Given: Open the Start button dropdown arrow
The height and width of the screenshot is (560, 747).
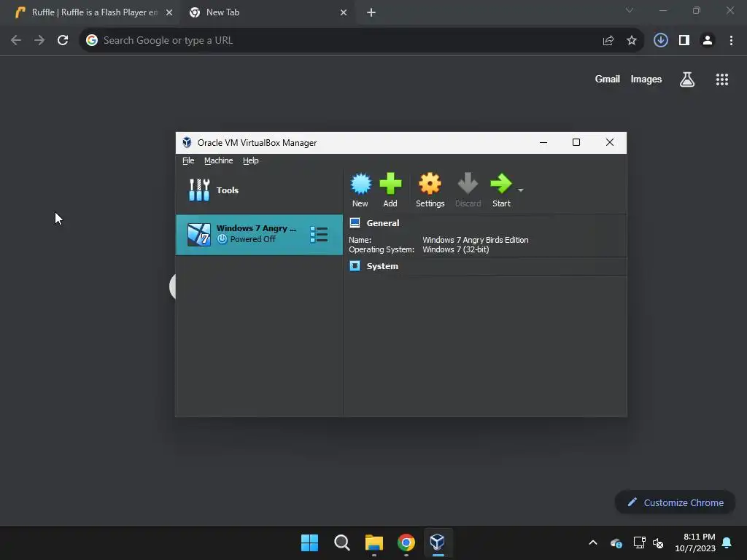Looking at the screenshot, I should click(x=520, y=190).
